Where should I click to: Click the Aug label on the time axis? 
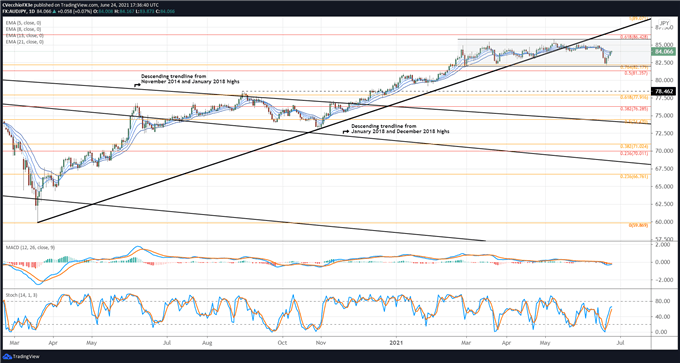208,343
